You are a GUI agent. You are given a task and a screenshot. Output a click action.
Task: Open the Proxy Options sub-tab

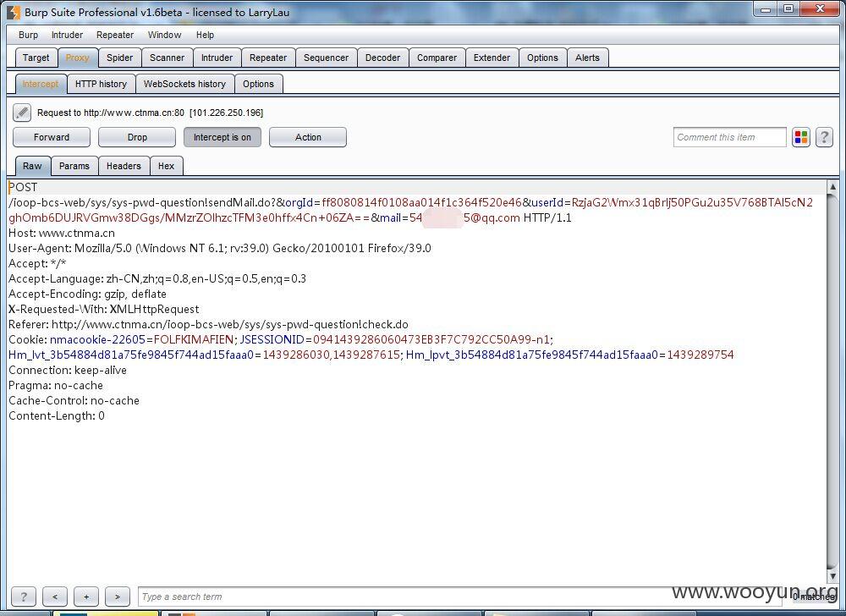tap(258, 84)
